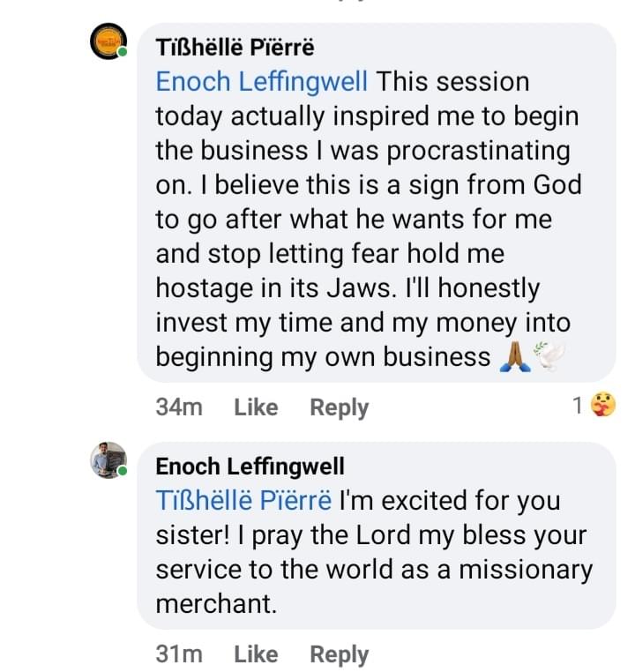
Task: Open Tißhëllë Pïërrë's bold author name
Action: coord(235,47)
